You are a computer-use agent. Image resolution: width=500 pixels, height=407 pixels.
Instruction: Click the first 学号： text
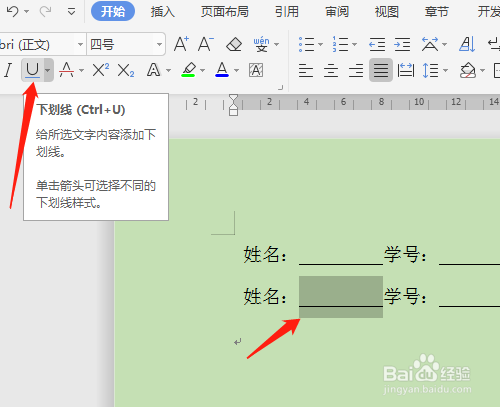(405, 255)
